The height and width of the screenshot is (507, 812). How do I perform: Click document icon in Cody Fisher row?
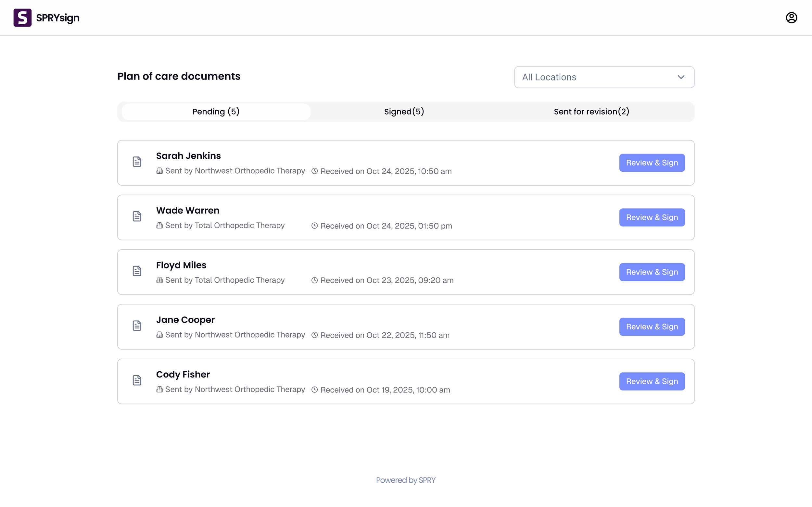(x=137, y=380)
